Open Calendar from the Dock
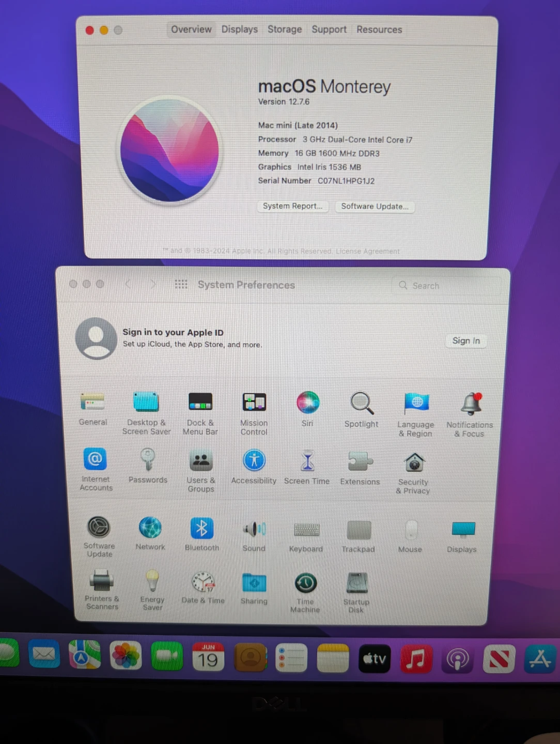This screenshot has width=560, height=744. tap(208, 657)
